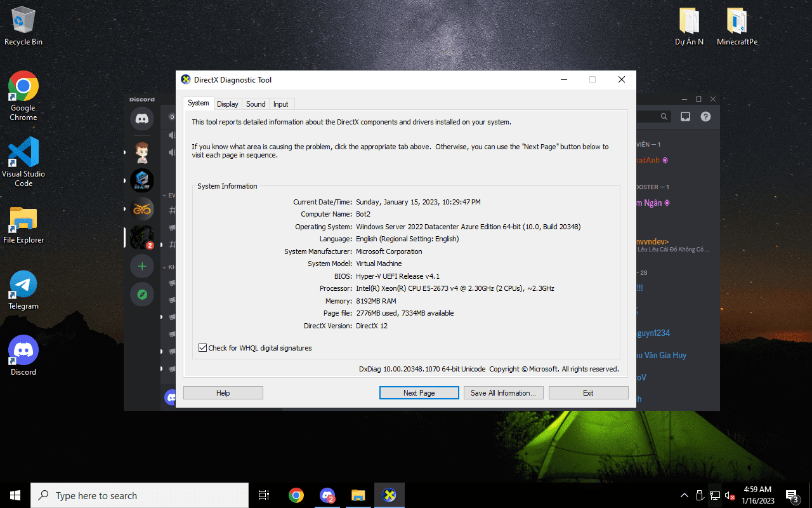Minimize the DirectX Diagnostic Tool window
The image size is (812, 508).
(x=563, y=79)
